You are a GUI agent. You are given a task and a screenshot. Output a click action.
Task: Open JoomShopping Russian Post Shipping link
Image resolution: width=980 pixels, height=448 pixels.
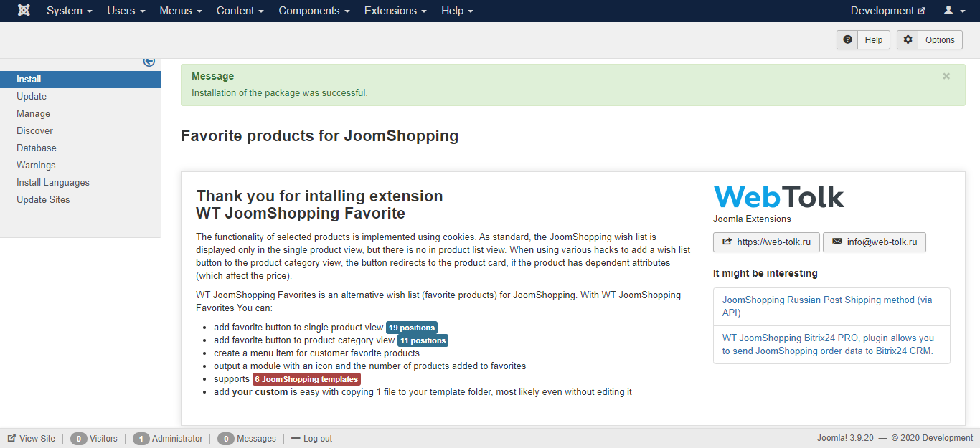827,306
